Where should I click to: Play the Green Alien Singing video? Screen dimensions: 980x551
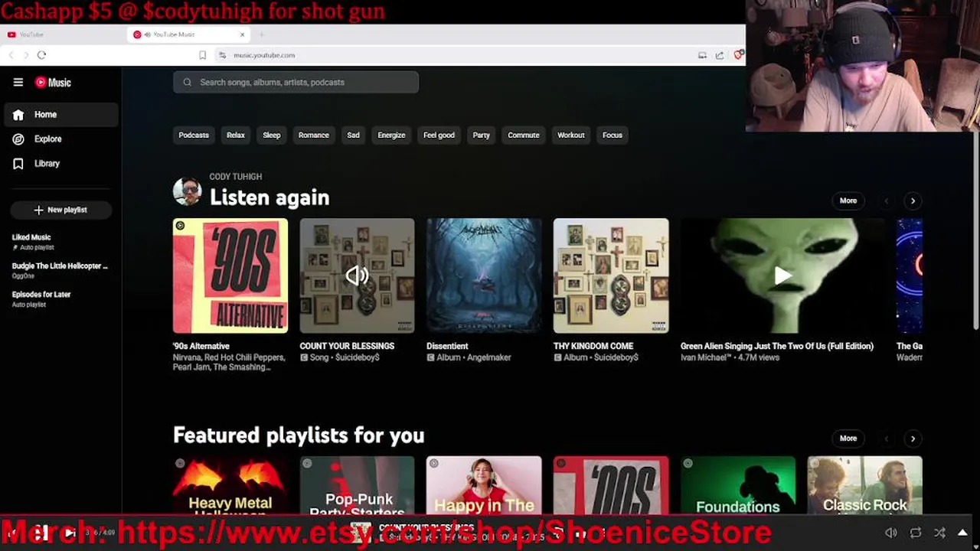(782, 275)
